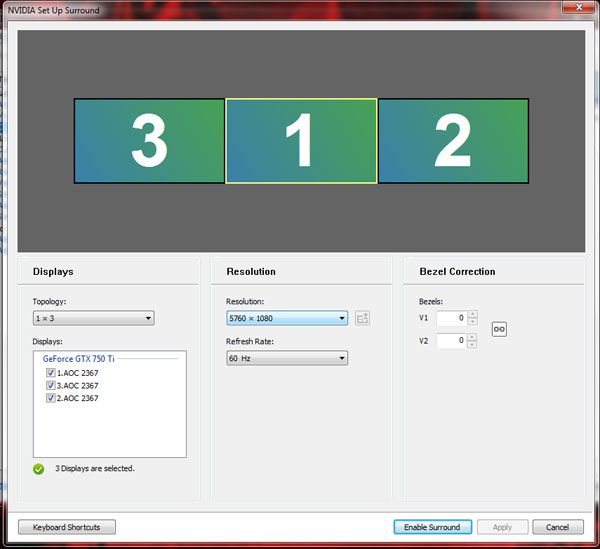The width and height of the screenshot is (600, 549).
Task: Click the GeForce GTX 750 Ti group header
Action: pyautogui.click(x=78, y=359)
